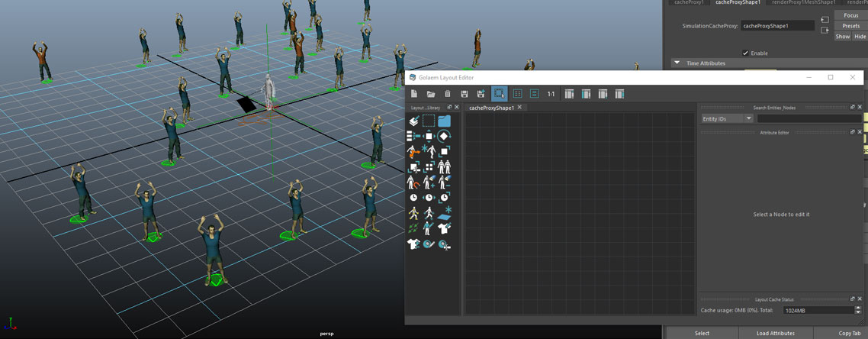Click the SimulationCacheProxy name field
The width and height of the screenshot is (868, 339).
[777, 25]
